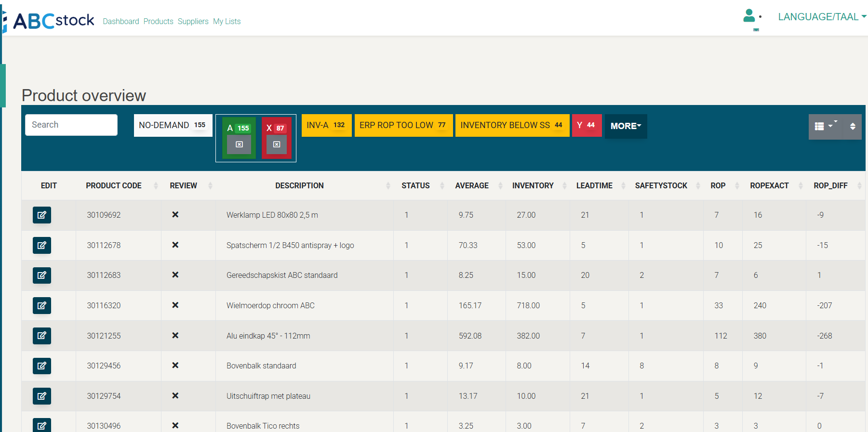868x432 pixels.
Task: Toggle the Y 44 filter
Action: [x=587, y=125]
